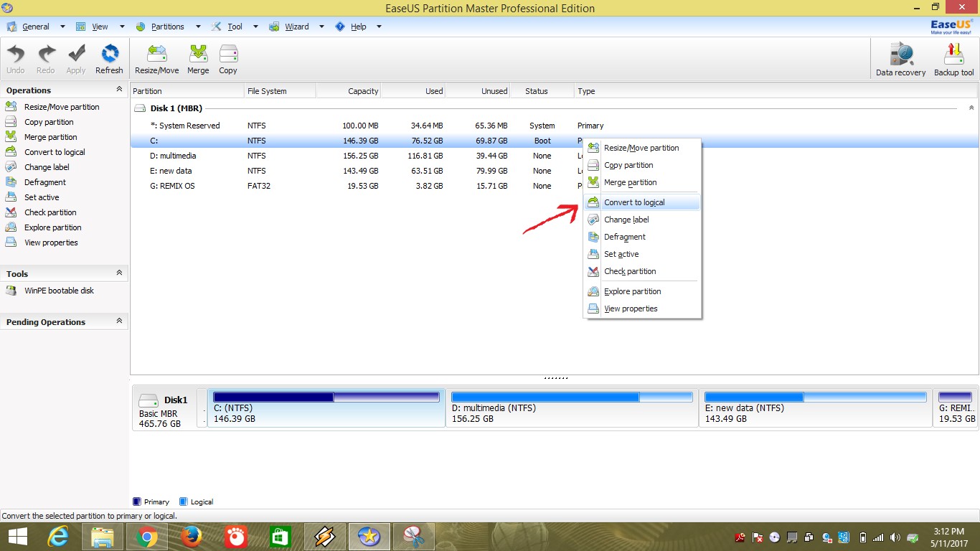The height and width of the screenshot is (551, 980).
Task: Click the Windows Start button
Action: (x=18, y=537)
